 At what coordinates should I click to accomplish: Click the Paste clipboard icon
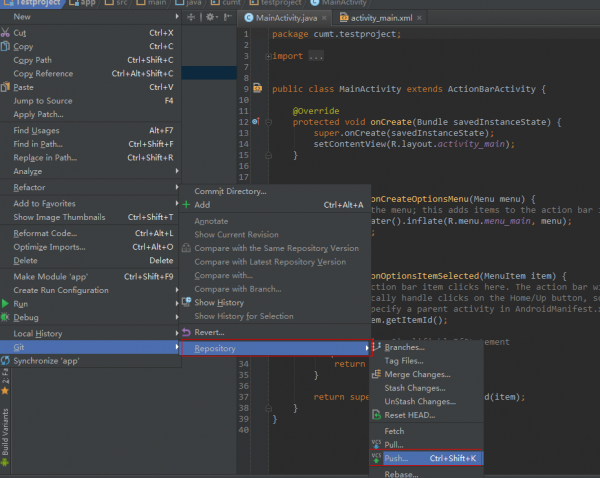coord(5,87)
